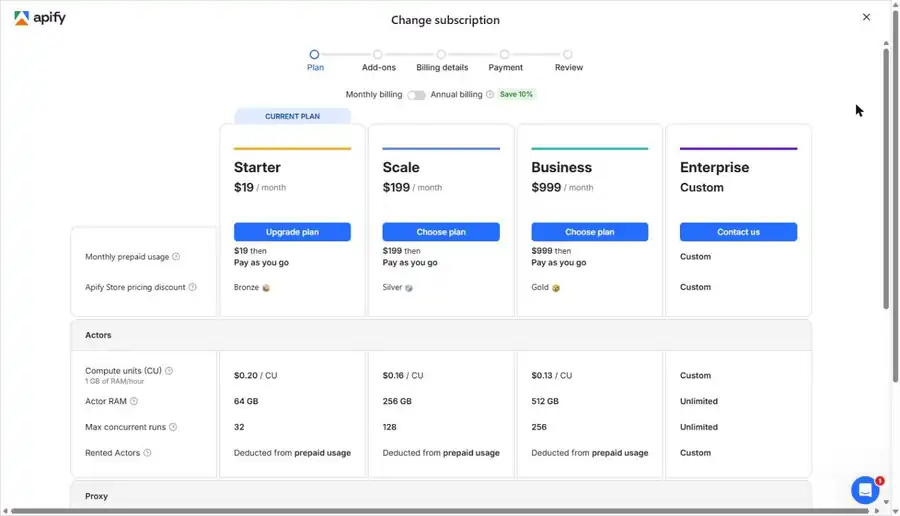The image size is (900, 516).
Task: Click the Monthly billing label
Action: tap(374, 94)
